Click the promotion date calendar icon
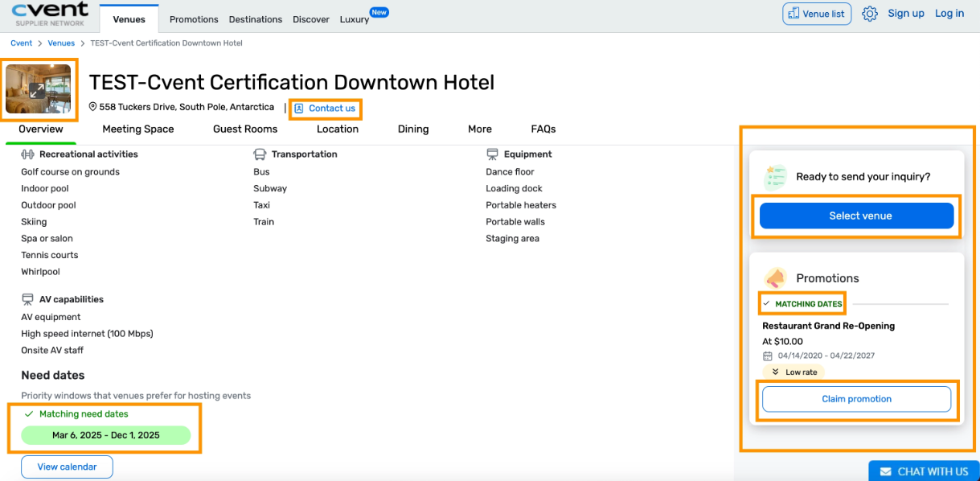The height and width of the screenshot is (481, 980). 767,356
